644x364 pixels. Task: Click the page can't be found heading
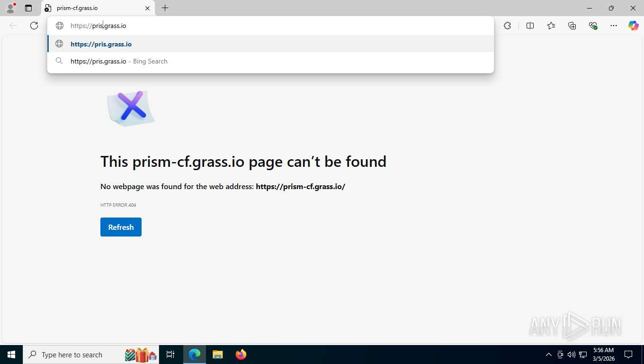coord(243,162)
